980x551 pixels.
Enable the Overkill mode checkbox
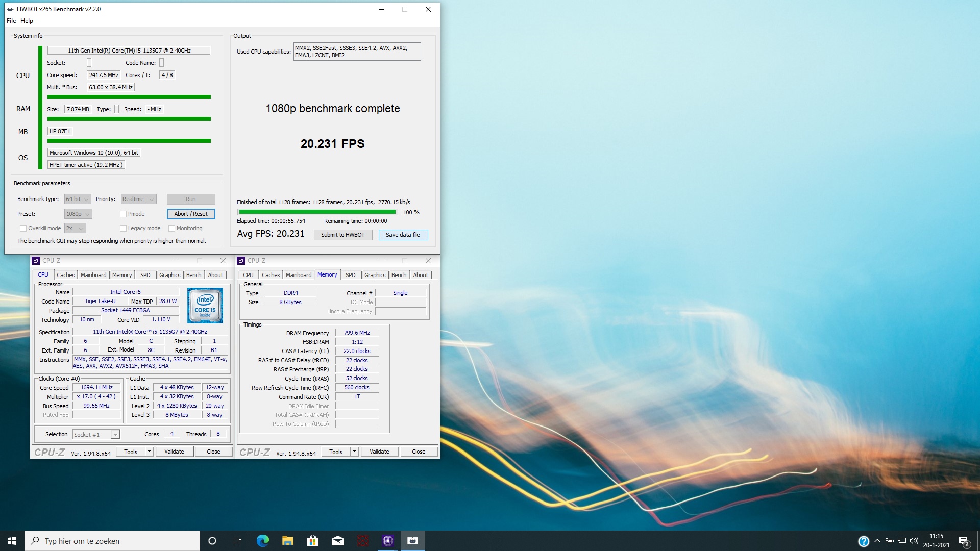(23, 229)
